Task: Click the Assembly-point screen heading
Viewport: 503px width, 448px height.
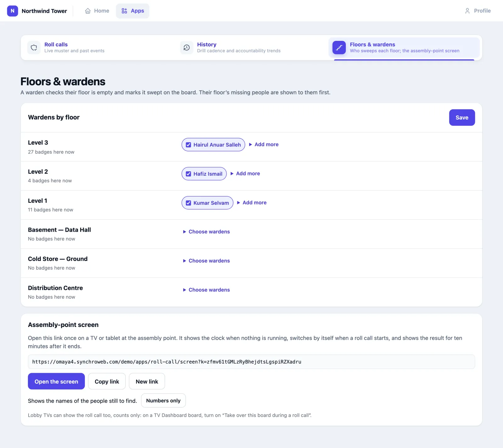Action: coord(63,325)
